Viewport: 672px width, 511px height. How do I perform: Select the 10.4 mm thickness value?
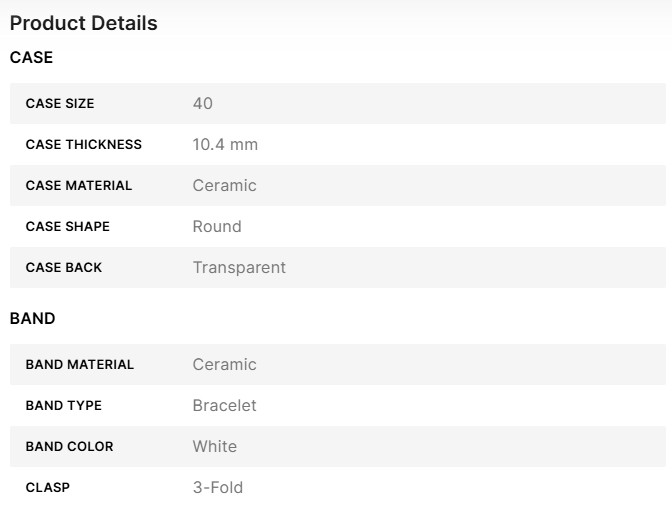click(225, 145)
